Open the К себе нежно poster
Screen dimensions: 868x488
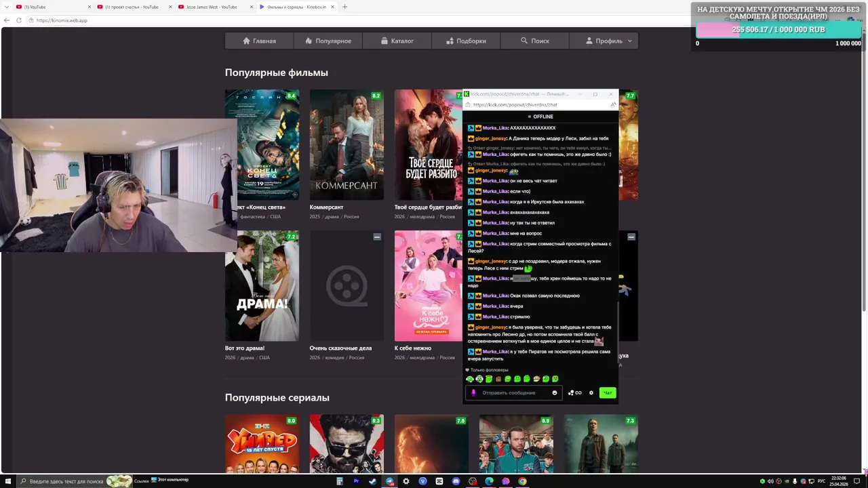pos(429,285)
